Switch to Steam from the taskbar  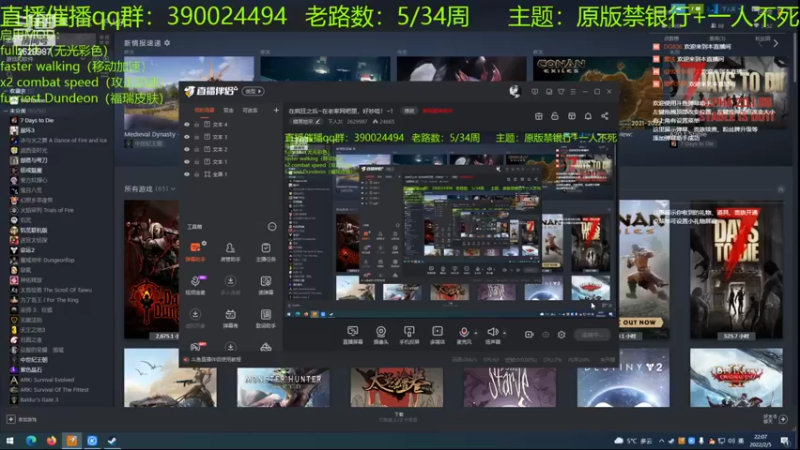click(x=112, y=441)
